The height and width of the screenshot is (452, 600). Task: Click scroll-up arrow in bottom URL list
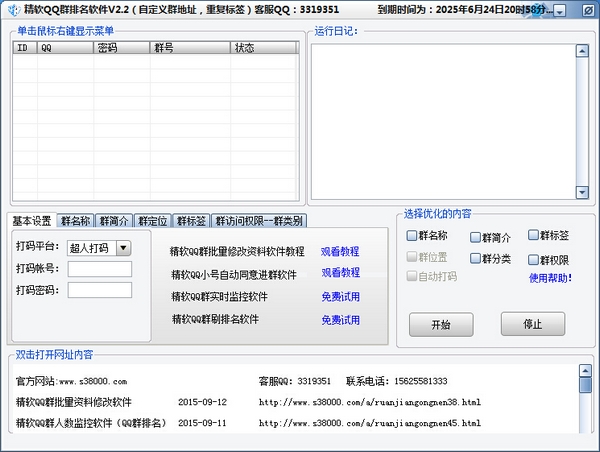(585, 370)
